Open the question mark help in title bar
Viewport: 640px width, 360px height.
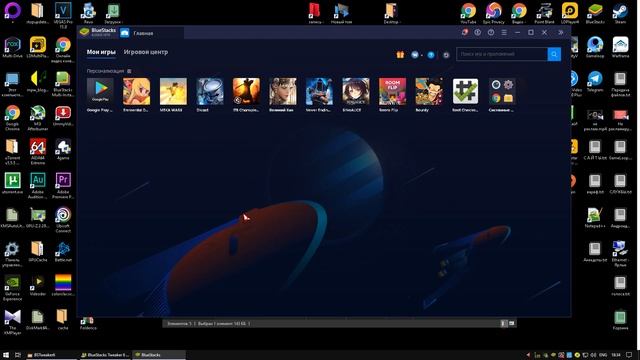pyautogui.click(x=491, y=32)
